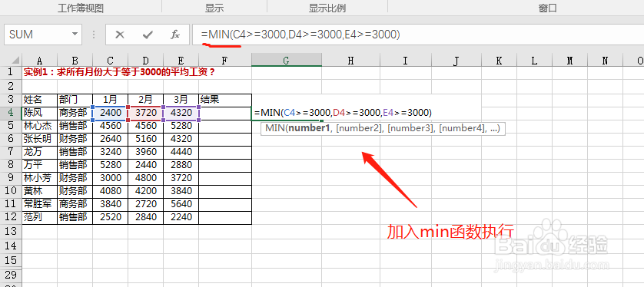The width and height of the screenshot is (644, 287).
Task: Click the 窗口 ribbon group label
Action: pyautogui.click(x=547, y=8)
